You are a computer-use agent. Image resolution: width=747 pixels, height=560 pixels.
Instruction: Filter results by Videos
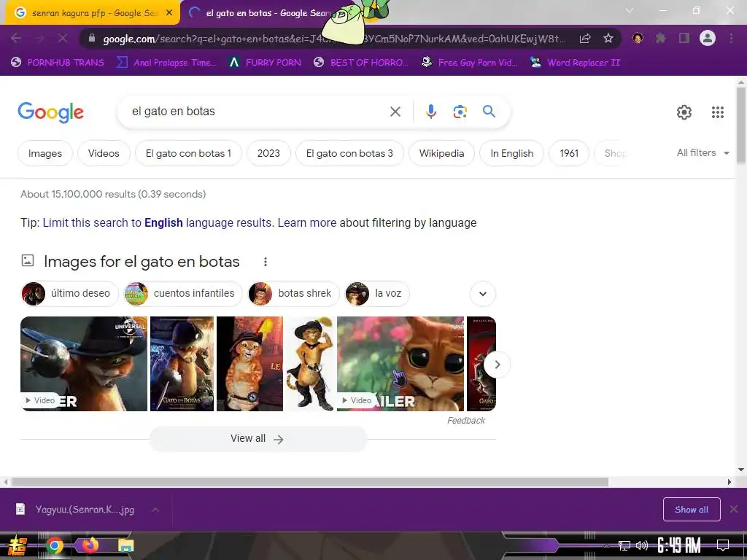click(104, 153)
